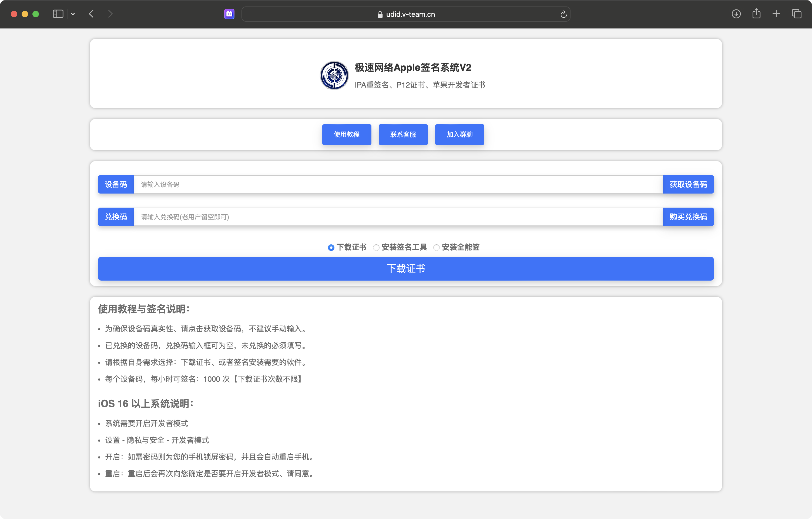The image size is (812, 519).
Task: Open 使用教程 button
Action: click(x=346, y=134)
